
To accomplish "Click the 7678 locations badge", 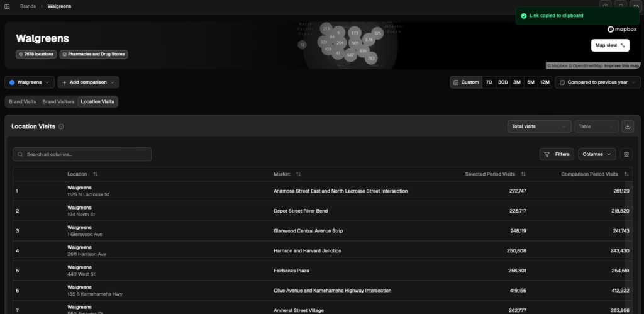I will coord(36,54).
